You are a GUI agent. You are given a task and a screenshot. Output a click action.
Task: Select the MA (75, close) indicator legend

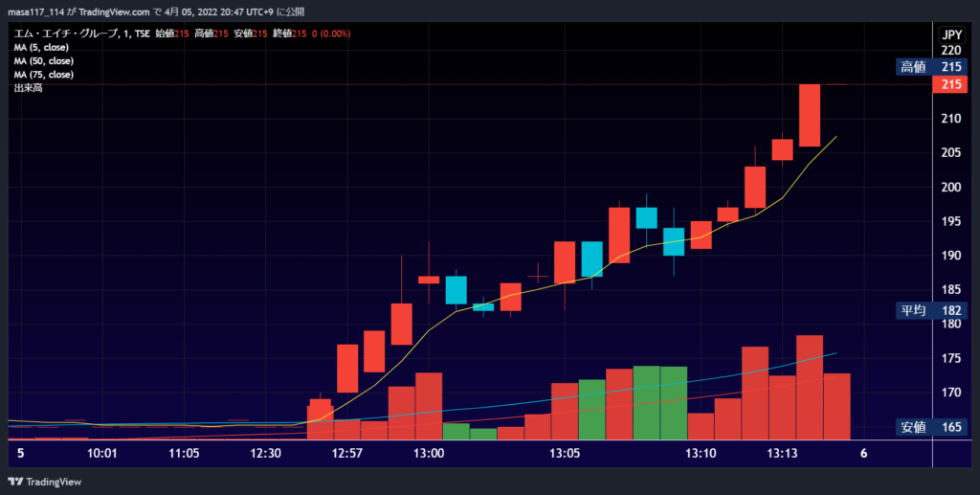pyautogui.click(x=44, y=75)
